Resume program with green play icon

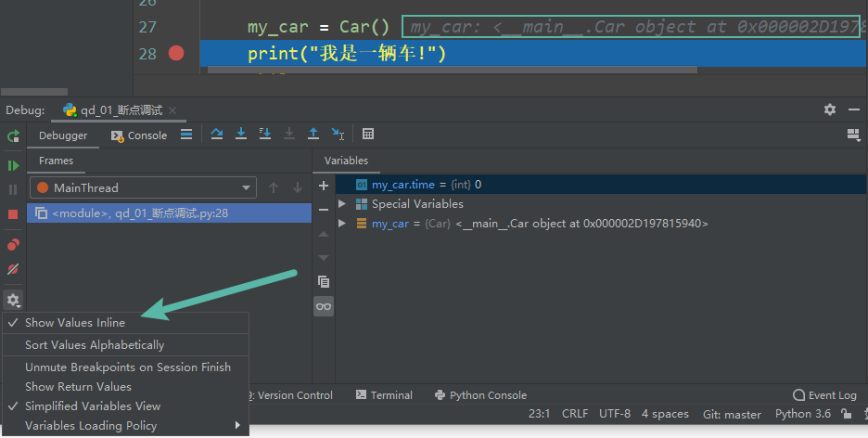13,165
